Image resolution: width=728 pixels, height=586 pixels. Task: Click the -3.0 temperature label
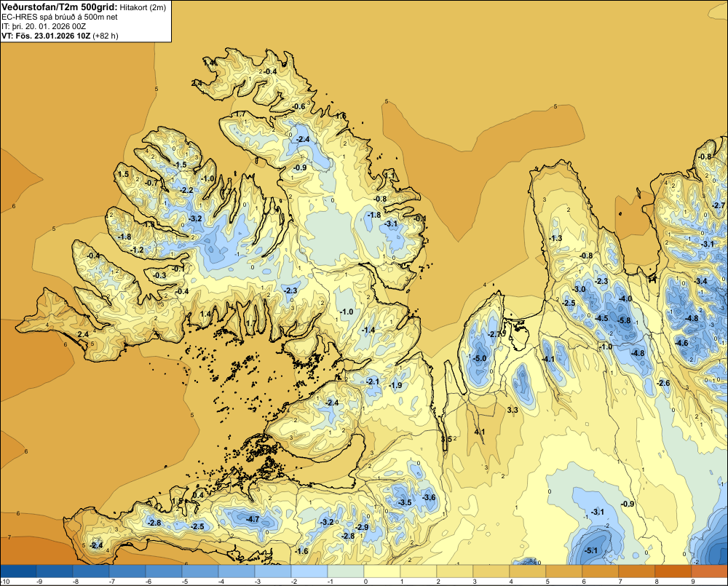[x=579, y=289]
